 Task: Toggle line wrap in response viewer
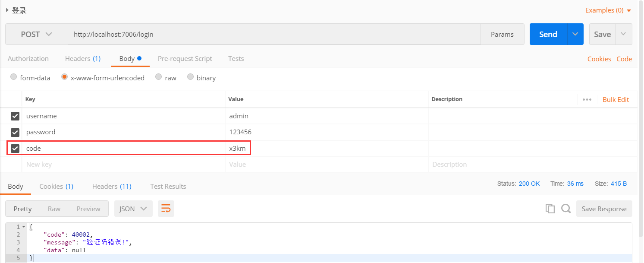point(166,209)
